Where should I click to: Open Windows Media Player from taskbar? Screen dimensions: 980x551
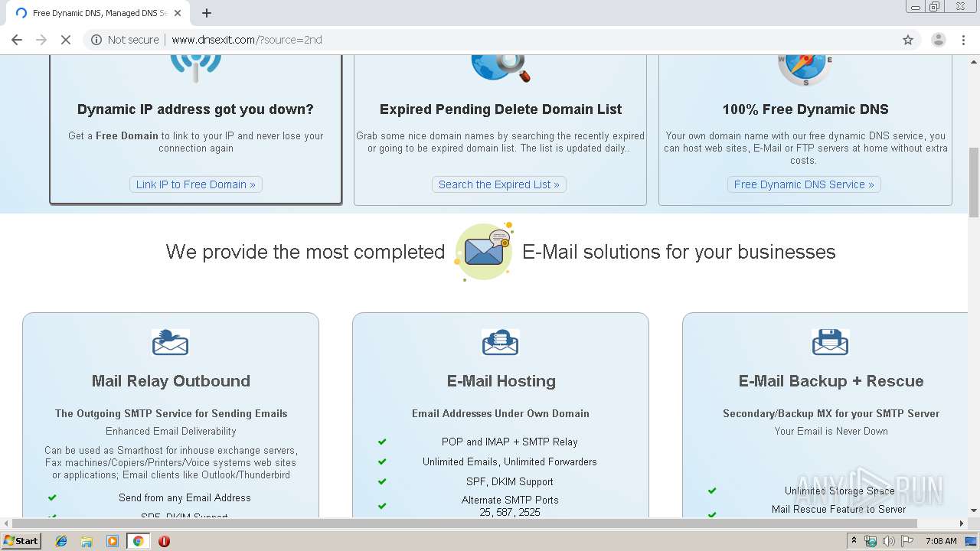click(113, 541)
